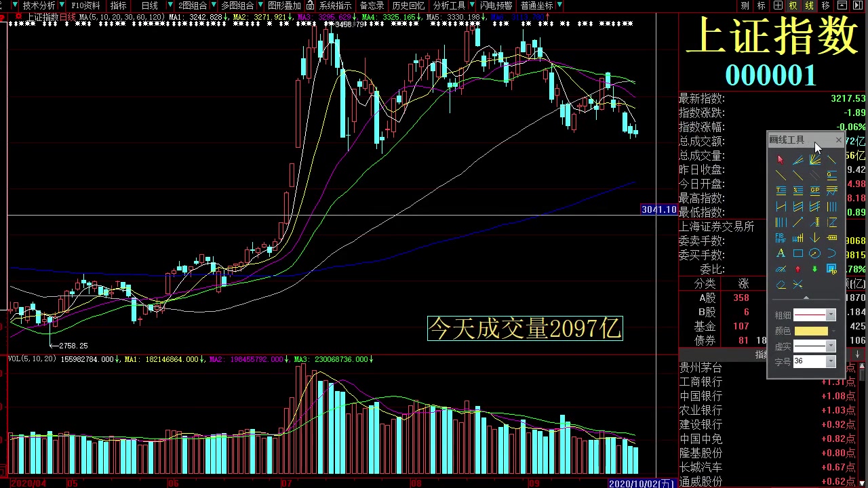Open the 分析工具 dropdown arrow
Screen dimensions: 868x488
pos(471,5)
